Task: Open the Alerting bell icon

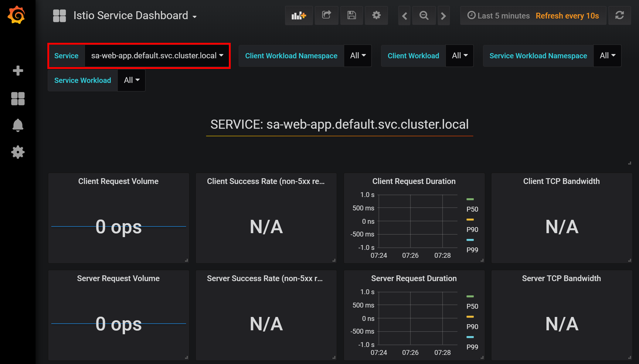Action: (x=18, y=125)
